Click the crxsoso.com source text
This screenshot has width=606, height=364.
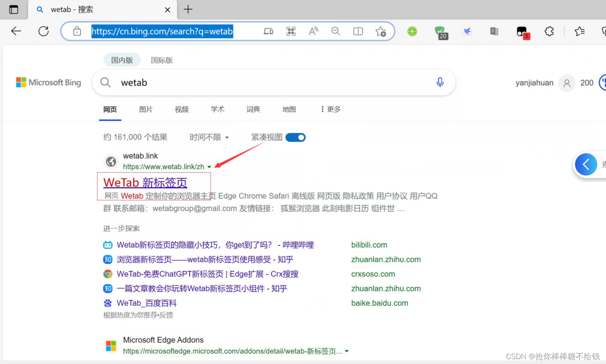[x=373, y=274]
